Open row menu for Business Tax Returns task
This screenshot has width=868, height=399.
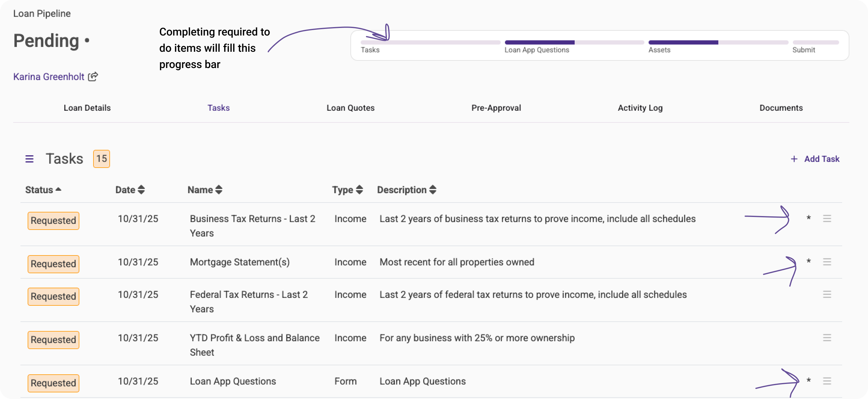point(827,218)
